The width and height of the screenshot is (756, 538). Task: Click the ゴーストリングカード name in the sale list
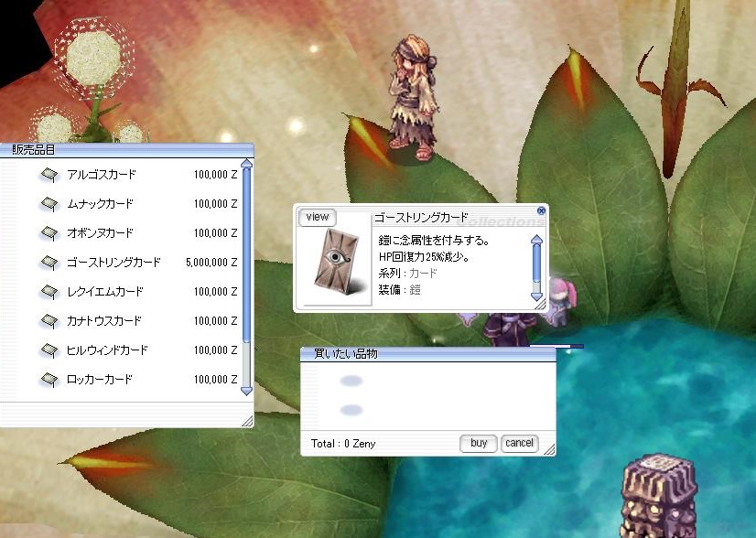click(113, 263)
